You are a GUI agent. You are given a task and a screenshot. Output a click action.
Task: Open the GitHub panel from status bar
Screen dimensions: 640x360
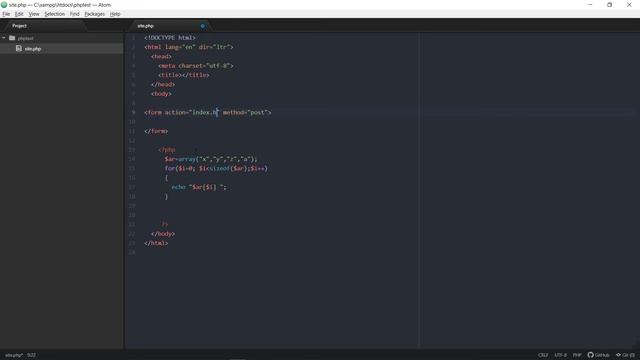coord(598,355)
